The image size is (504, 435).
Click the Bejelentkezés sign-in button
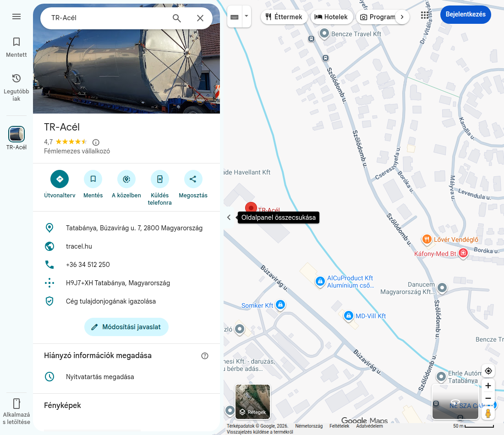(466, 15)
